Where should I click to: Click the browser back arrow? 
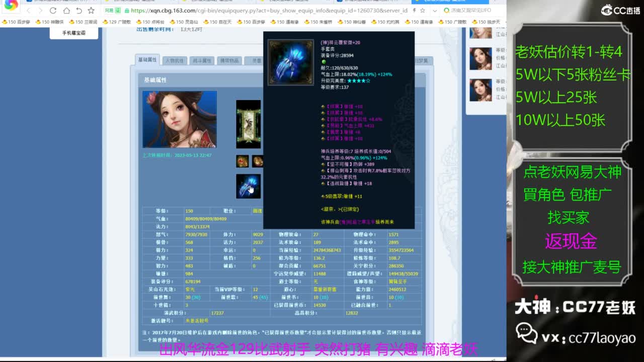(29, 11)
